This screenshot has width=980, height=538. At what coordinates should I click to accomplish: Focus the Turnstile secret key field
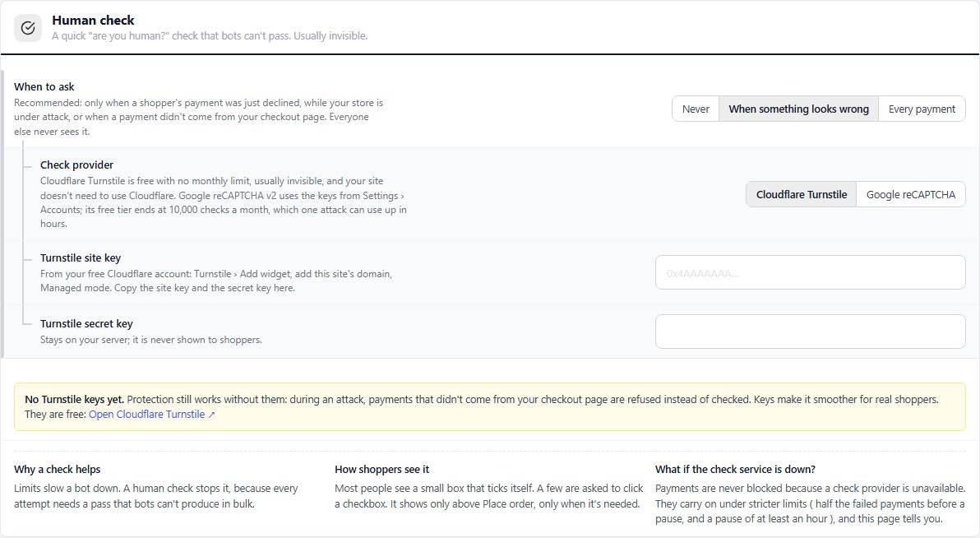pos(810,332)
